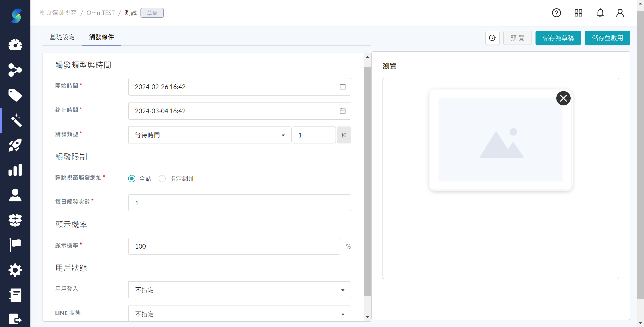The width and height of the screenshot is (644, 327).
Task: Open the apps grid icon
Action: pos(578,13)
